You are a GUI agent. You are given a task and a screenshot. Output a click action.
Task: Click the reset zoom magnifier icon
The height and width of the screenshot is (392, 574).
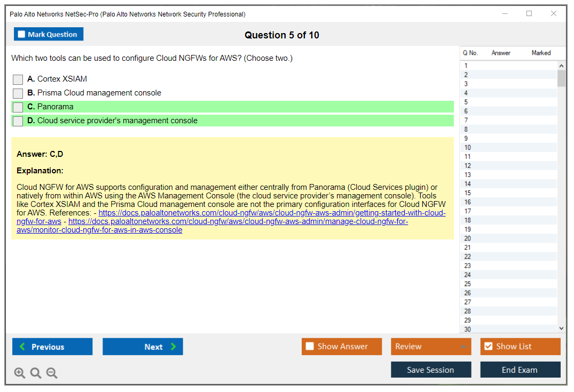click(x=36, y=373)
